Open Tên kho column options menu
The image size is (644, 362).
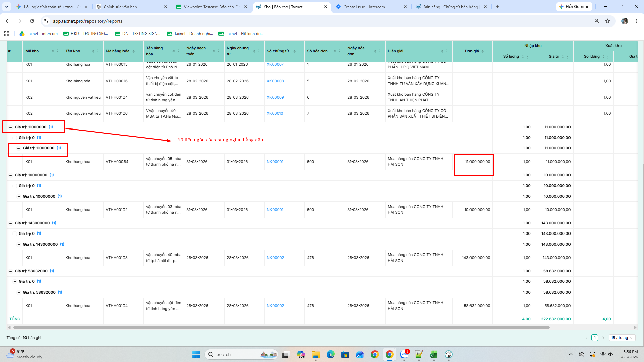point(98,51)
